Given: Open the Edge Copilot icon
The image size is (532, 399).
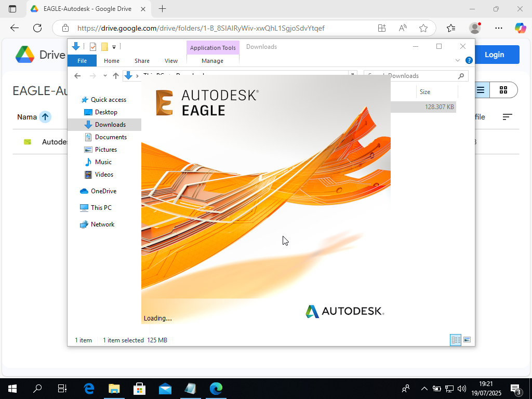Looking at the screenshot, I should coord(520,28).
